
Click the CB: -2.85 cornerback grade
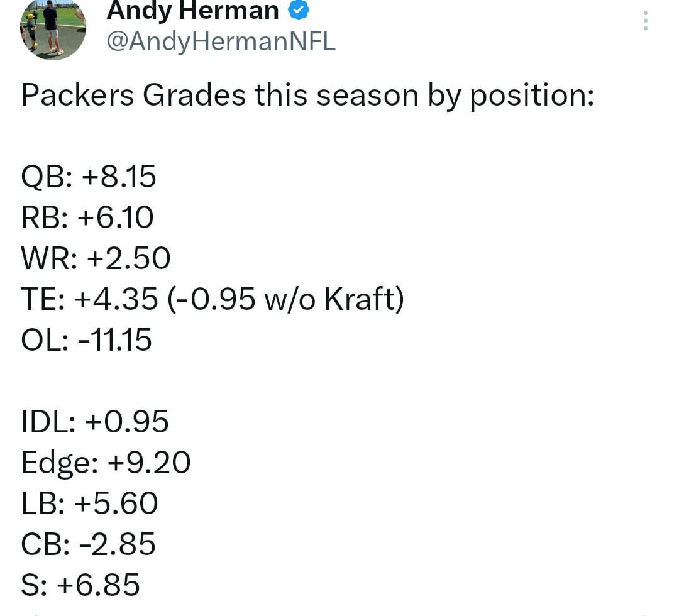tap(88, 544)
